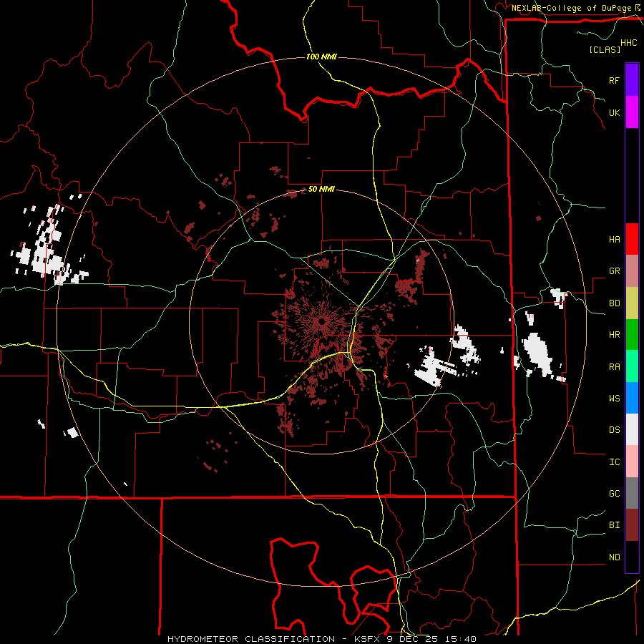The width and height of the screenshot is (644, 644).
Task: Click the WS blue legend swatch
Action: pos(632,398)
